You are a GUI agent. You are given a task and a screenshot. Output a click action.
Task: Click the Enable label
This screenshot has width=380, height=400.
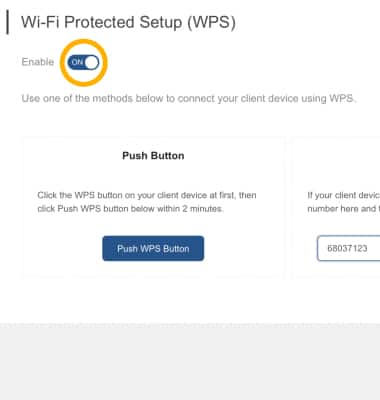point(38,62)
